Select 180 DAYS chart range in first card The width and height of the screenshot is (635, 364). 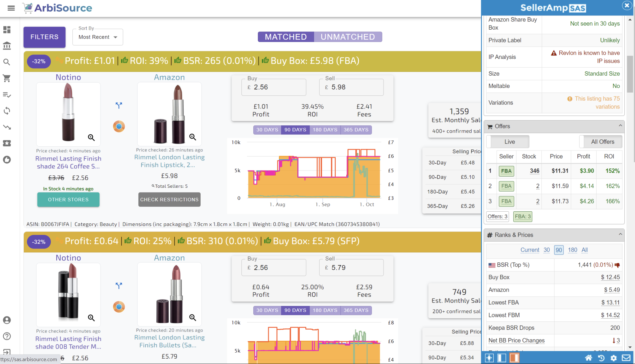[325, 130]
